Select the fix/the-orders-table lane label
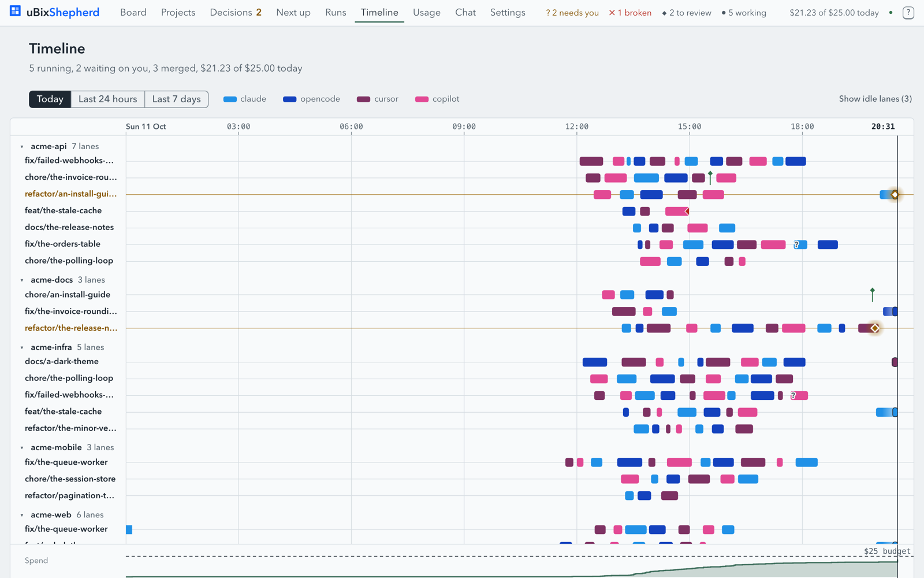Viewport: 924px width, 578px height. [x=62, y=244]
